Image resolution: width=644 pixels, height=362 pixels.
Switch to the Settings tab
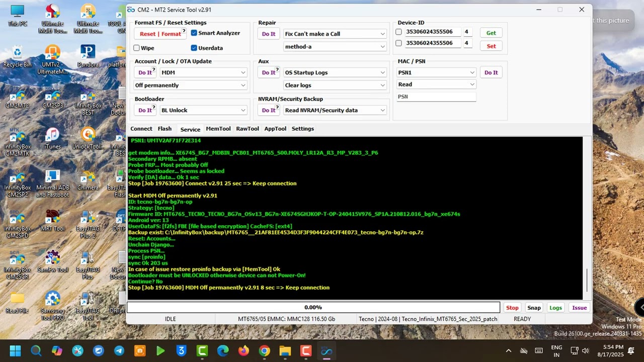[303, 129]
